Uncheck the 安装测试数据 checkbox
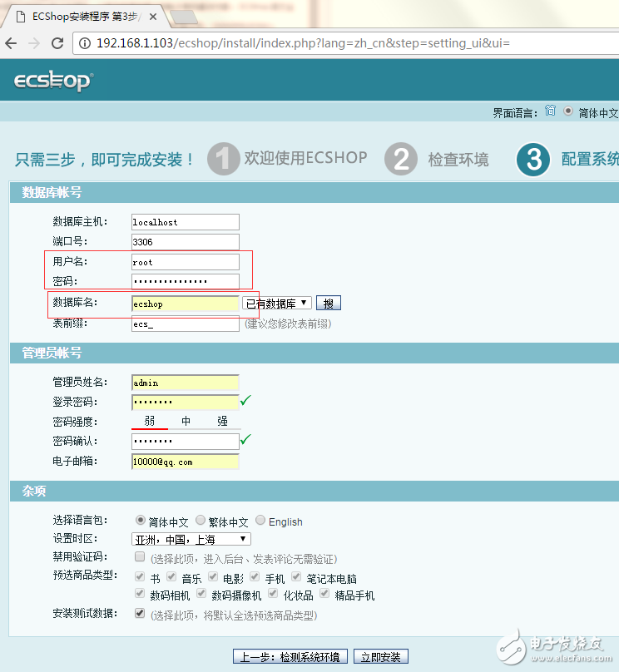Viewport: 619px width, 672px height. click(x=140, y=614)
